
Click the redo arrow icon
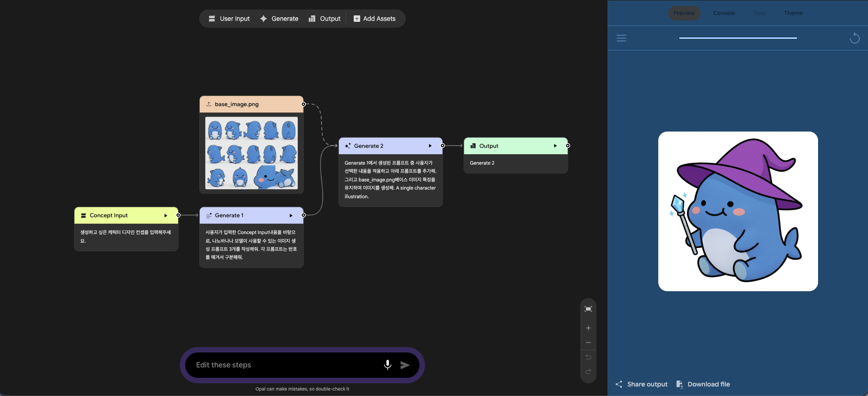[588, 372]
